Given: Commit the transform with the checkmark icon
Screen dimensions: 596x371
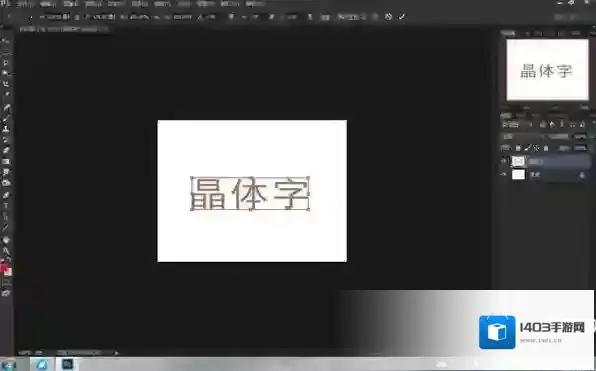Looking at the screenshot, I should (402, 17).
